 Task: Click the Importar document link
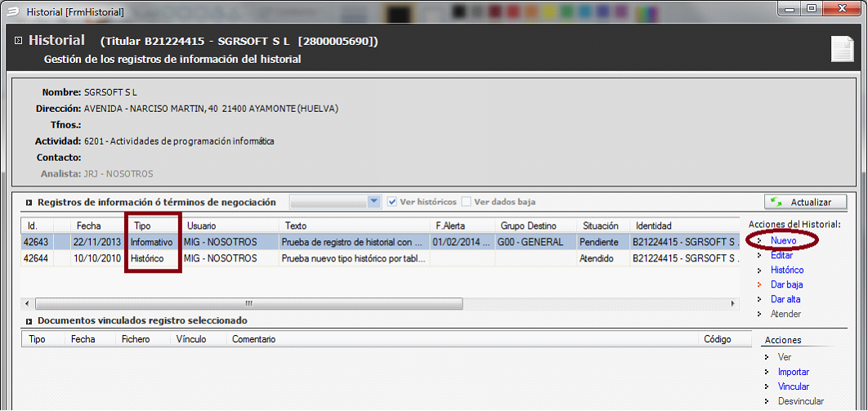pos(794,372)
